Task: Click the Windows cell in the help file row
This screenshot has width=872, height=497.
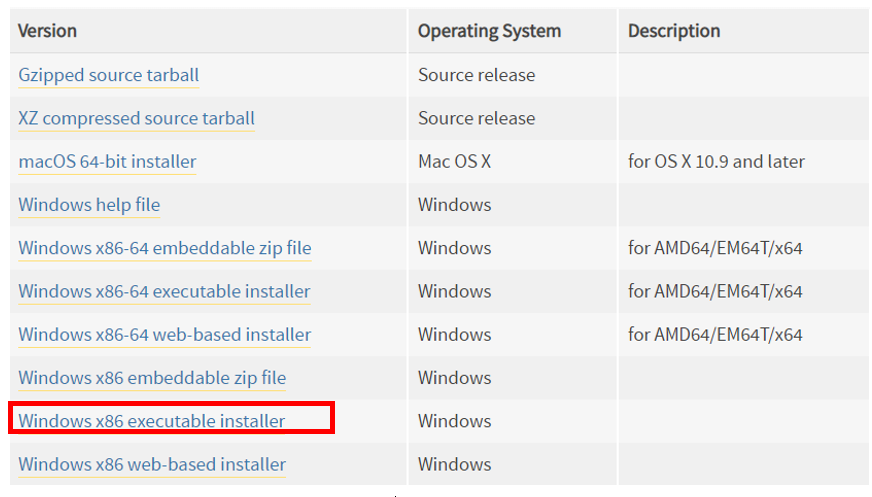Action: 454,205
